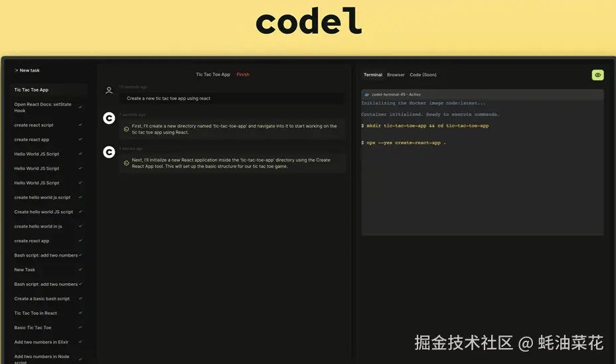Click the checkmark beside create hello world in js

point(80,226)
